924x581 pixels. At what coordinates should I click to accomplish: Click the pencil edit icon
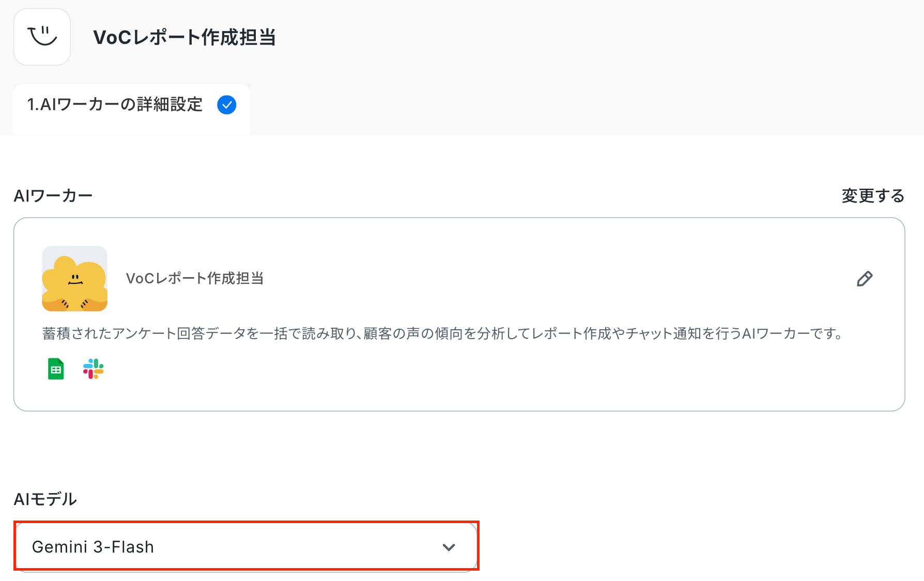pyautogui.click(x=865, y=279)
